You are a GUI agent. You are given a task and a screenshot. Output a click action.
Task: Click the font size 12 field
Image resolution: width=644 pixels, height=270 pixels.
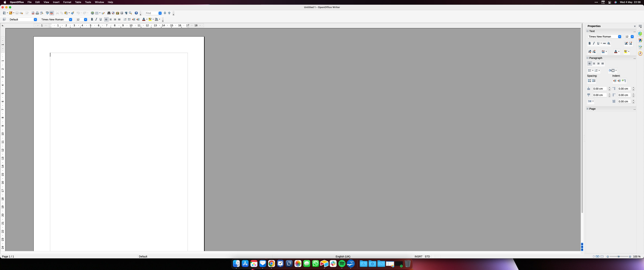[x=627, y=37]
